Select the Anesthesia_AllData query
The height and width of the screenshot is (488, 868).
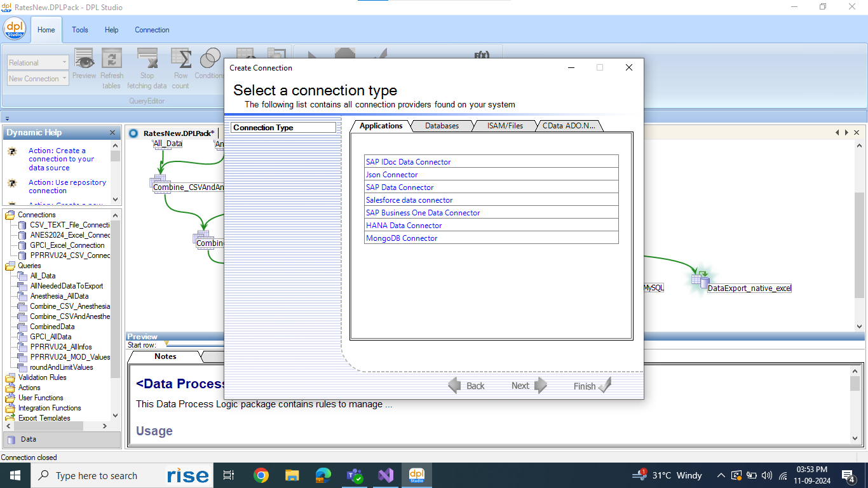pos(60,296)
